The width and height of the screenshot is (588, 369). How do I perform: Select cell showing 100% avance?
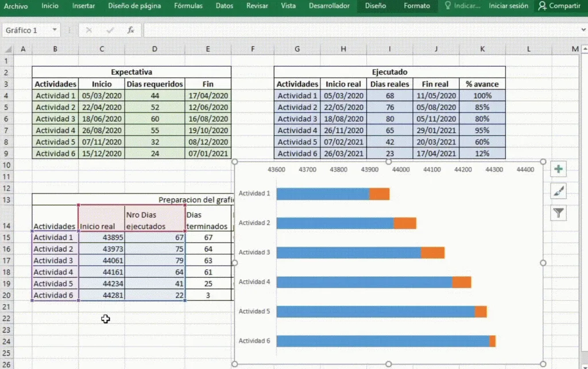(x=482, y=95)
